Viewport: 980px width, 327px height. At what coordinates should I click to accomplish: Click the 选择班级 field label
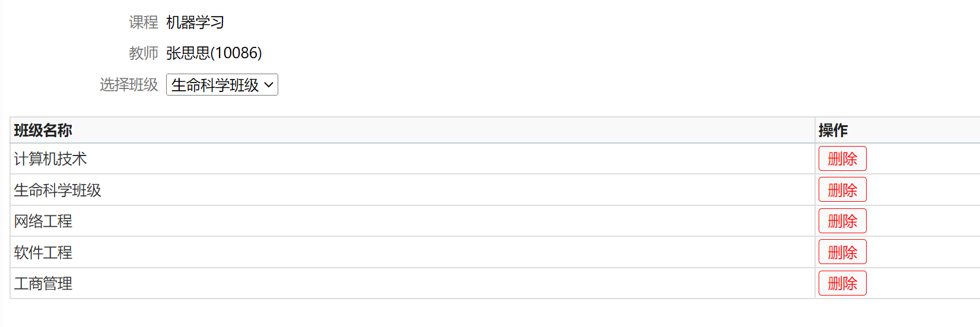tap(129, 85)
